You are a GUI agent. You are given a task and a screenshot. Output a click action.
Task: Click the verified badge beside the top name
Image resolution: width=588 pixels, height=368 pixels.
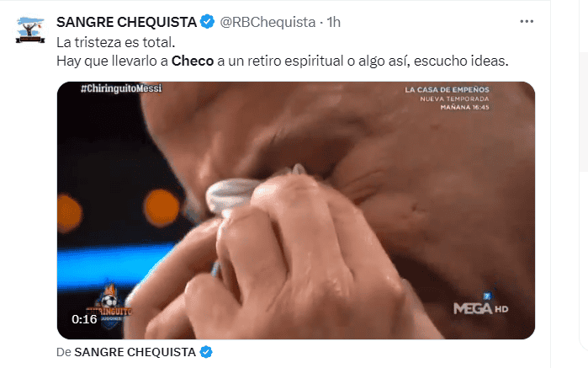click(207, 22)
